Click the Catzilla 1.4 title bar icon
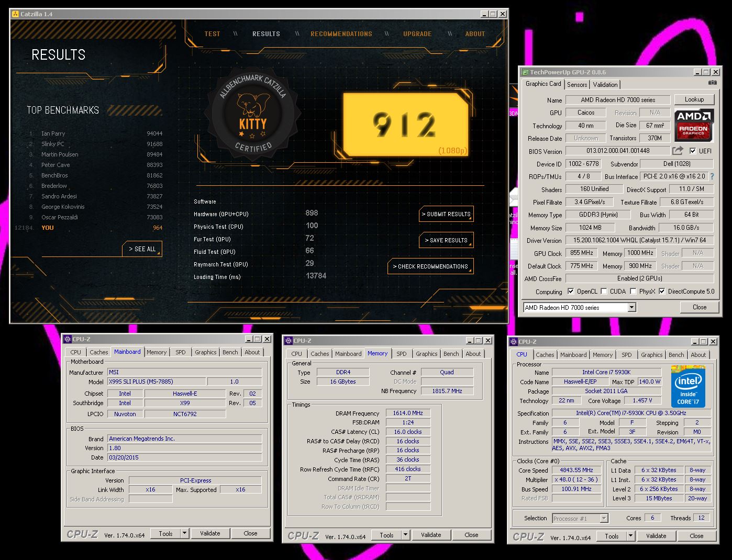 (15, 14)
